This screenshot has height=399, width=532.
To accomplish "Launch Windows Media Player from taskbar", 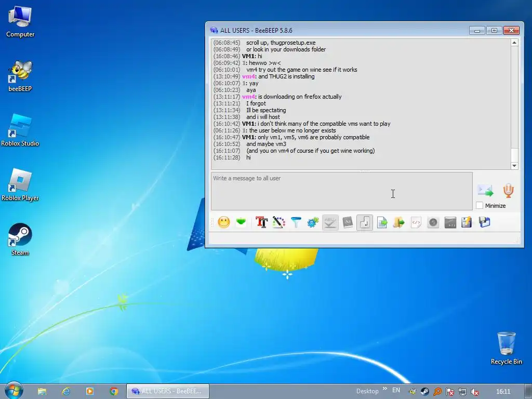I will pos(89,391).
